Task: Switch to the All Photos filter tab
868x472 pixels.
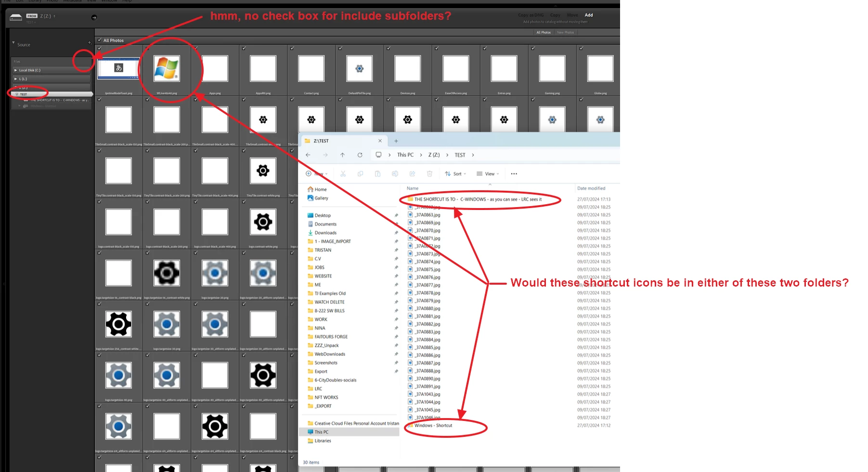Action: tap(544, 33)
